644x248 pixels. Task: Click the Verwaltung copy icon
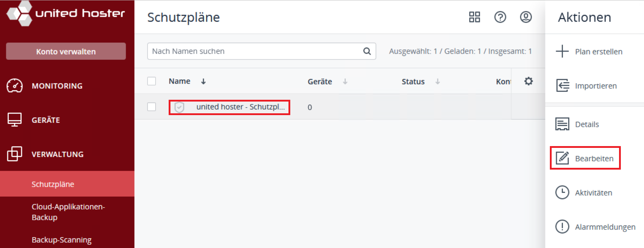pyautogui.click(x=15, y=154)
